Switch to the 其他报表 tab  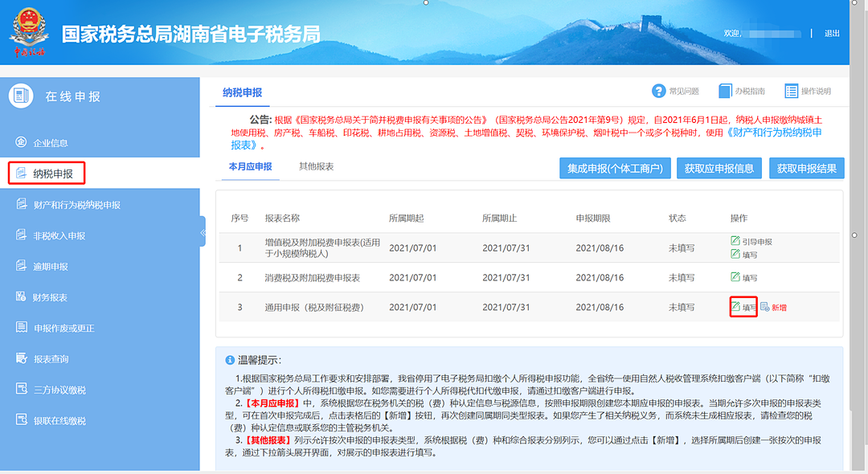(316, 166)
